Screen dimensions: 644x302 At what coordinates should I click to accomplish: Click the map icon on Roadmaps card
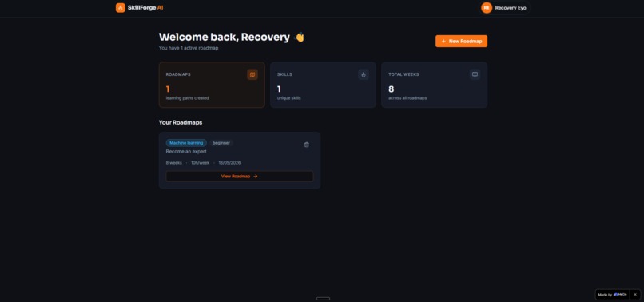[252, 74]
